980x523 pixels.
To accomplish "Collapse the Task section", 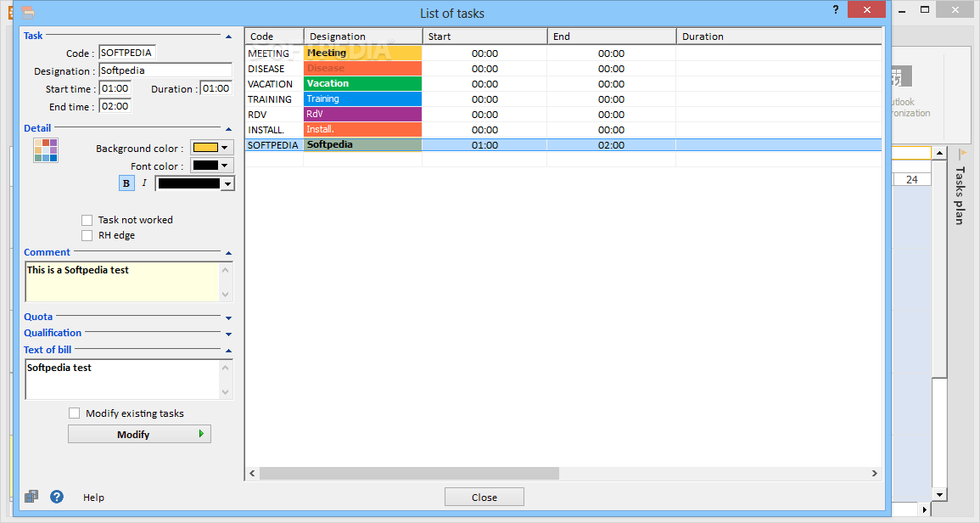I will click(229, 37).
